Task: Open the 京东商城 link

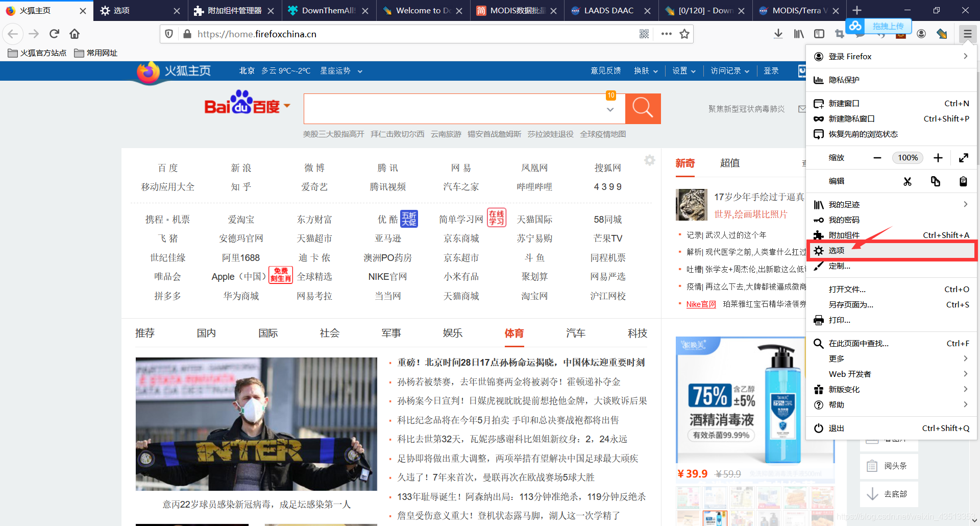Action: click(461, 238)
